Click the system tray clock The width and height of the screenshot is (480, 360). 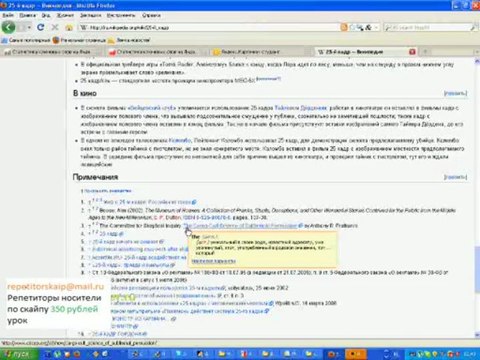coord(470,354)
